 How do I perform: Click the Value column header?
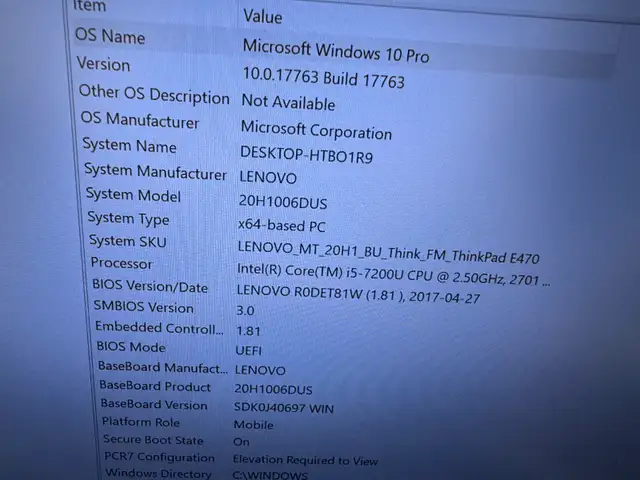tap(263, 17)
